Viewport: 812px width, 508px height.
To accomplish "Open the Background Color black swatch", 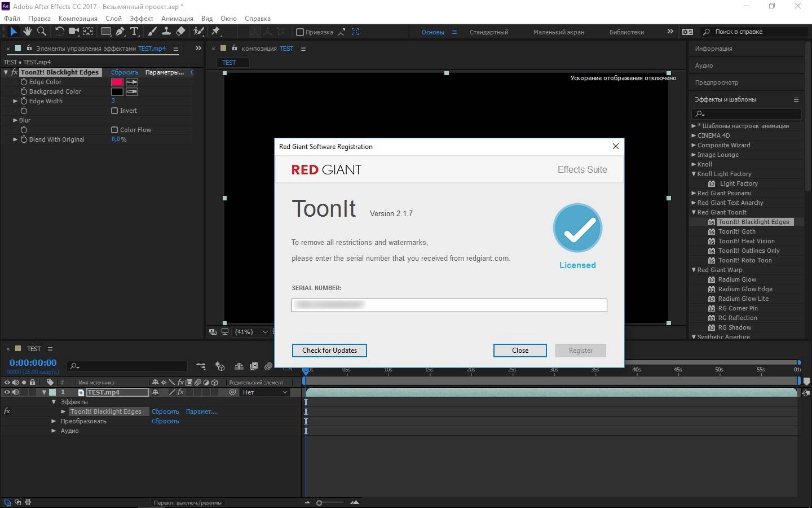I will [x=117, y=91].
